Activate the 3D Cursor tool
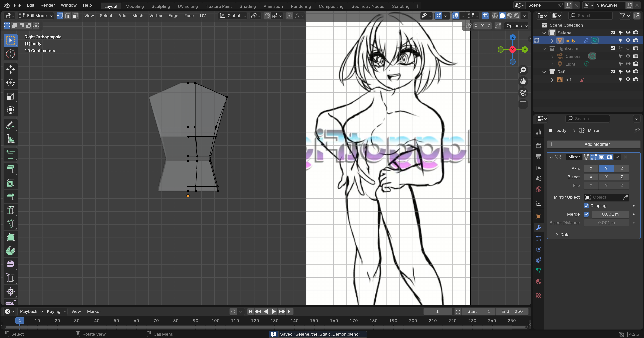 point(10,54)
